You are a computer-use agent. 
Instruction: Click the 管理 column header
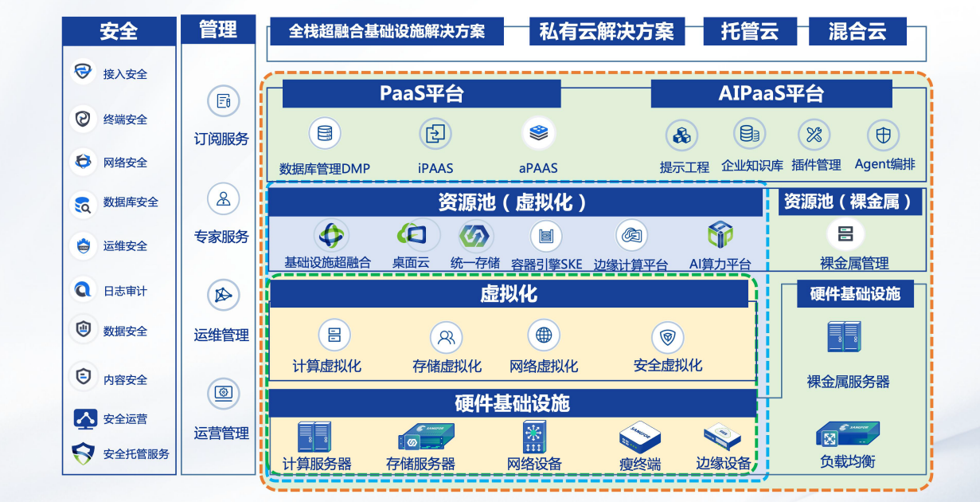[x=218, y=29]
